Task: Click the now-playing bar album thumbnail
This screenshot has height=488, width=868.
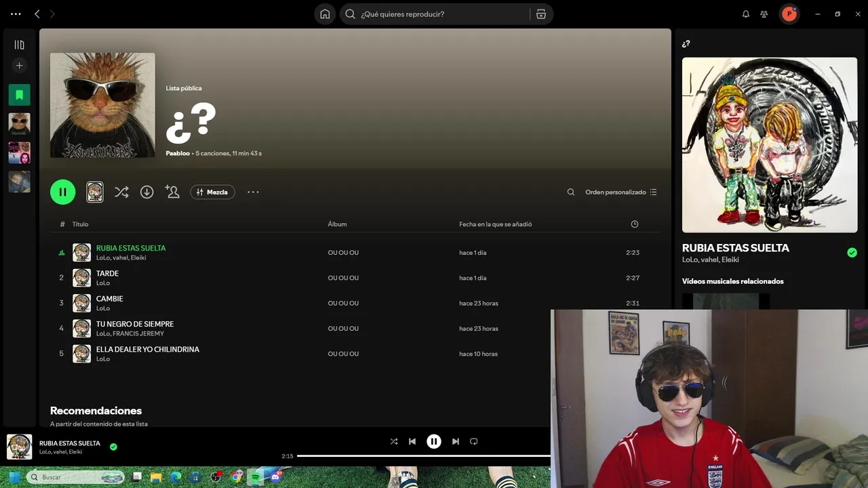Action: point(19,447)
